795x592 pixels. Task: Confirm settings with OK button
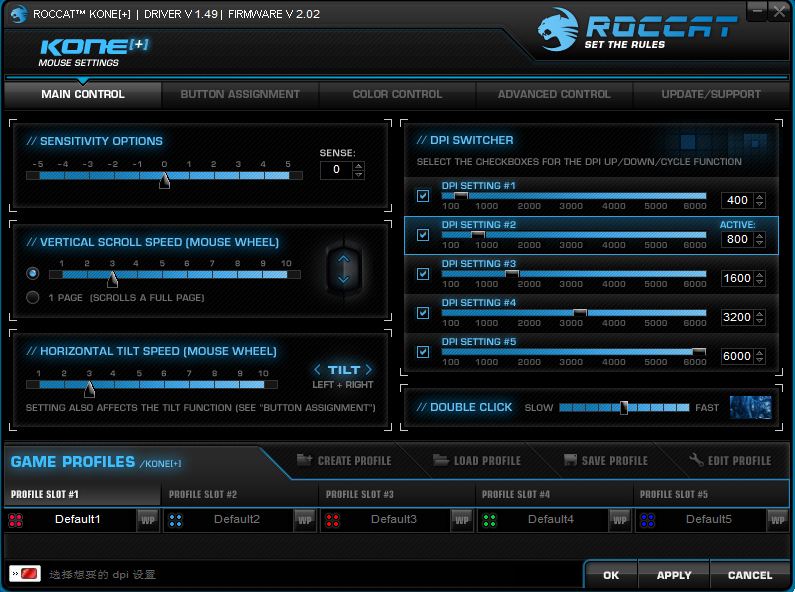pos(611,575)
